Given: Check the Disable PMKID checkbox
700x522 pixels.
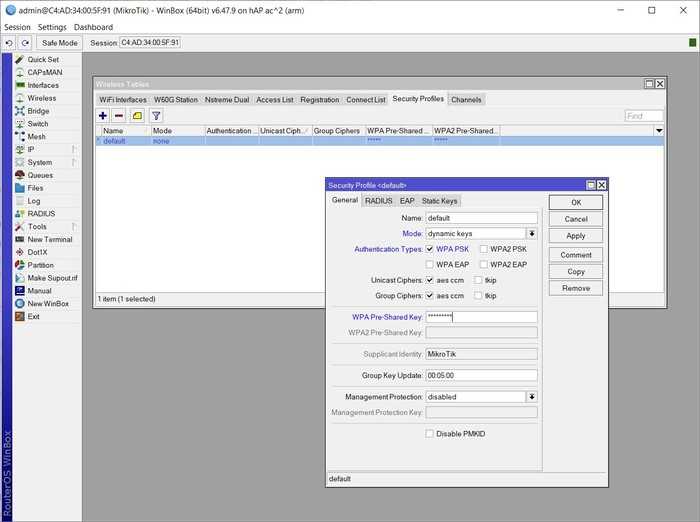Looking at the screenshot, I should click(x=429, y=434).
